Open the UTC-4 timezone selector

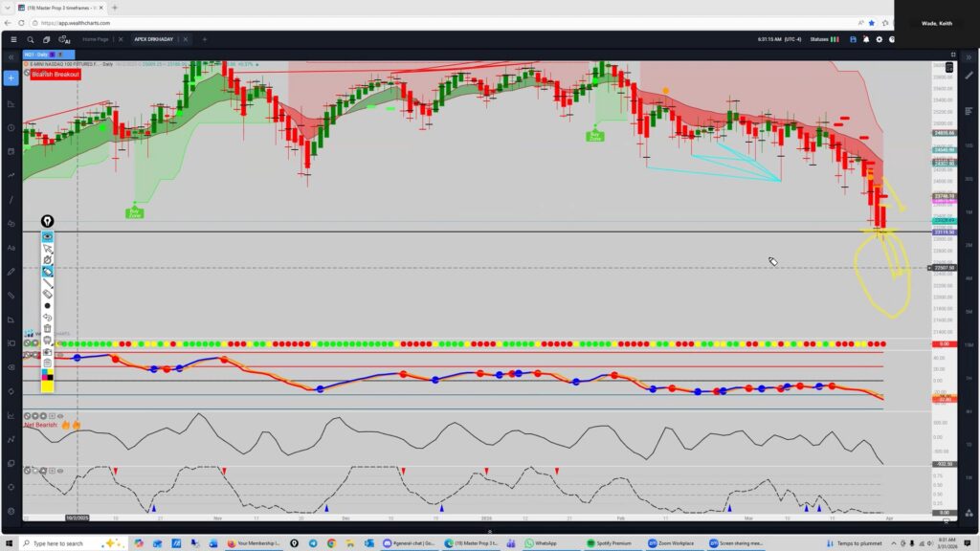click(x=792, y=39)
